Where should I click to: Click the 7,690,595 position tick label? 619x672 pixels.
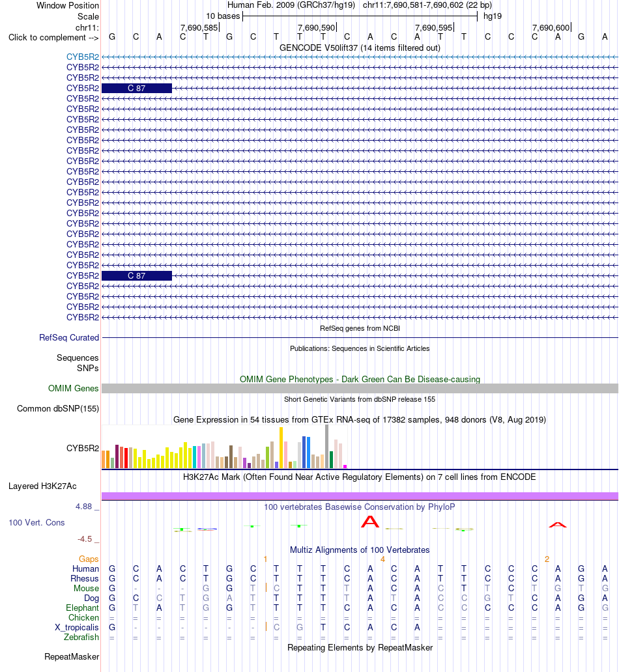tap(434, 28)
